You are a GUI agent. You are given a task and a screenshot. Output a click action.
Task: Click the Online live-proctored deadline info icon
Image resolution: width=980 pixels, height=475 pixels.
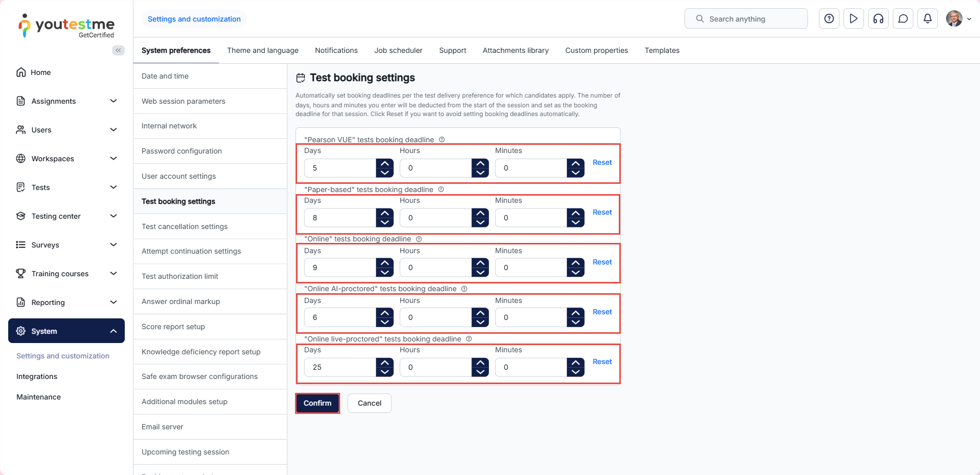click(469, 339)
